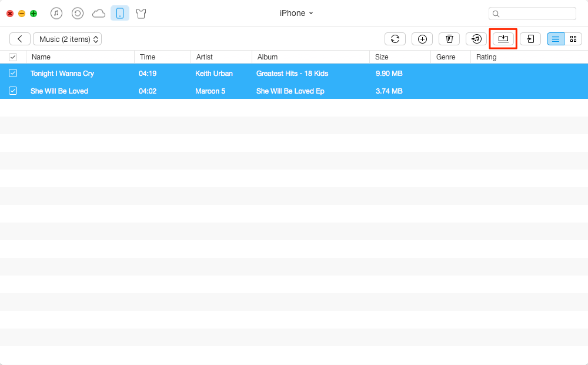Sort by the Genre column header
This screenshot has height=365, width=588.
tap(451, 57)
